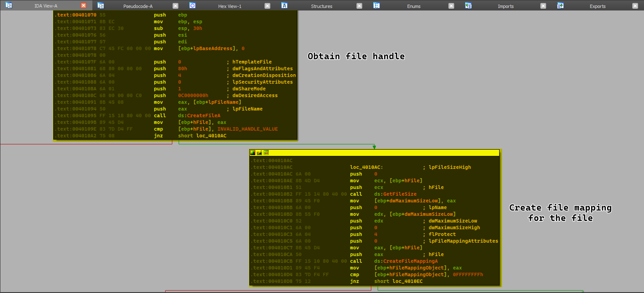Select the CreateFileA call reference
The width and height of the screenshot is (644, 293).
pyautogui.click(x=204, y=116)
